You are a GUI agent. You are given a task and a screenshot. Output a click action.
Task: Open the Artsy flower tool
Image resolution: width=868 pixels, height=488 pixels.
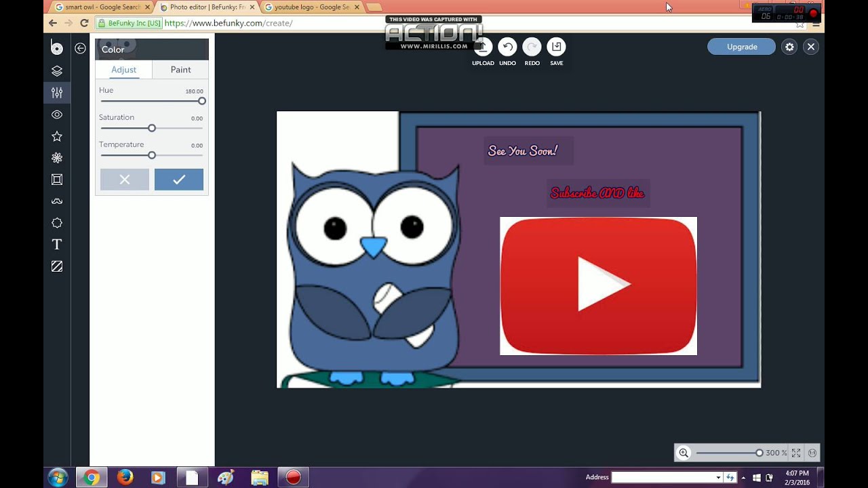57,158
